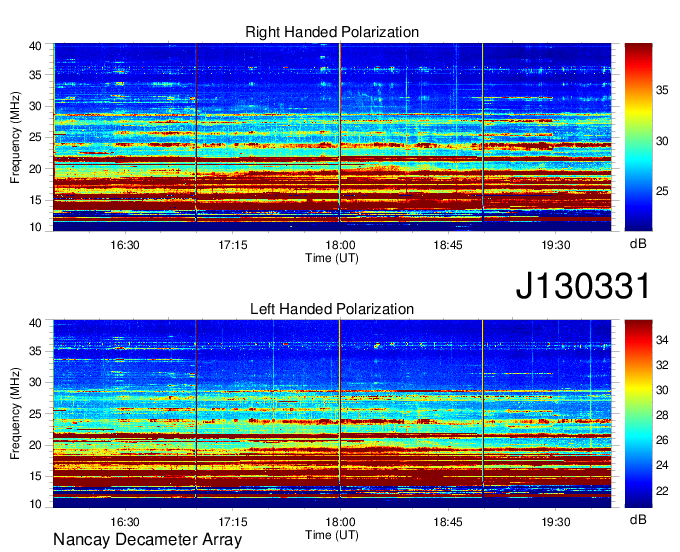Click the 30 dB label on top colorbar
This screenshot has height=552, width=680.
click(662, 141)
